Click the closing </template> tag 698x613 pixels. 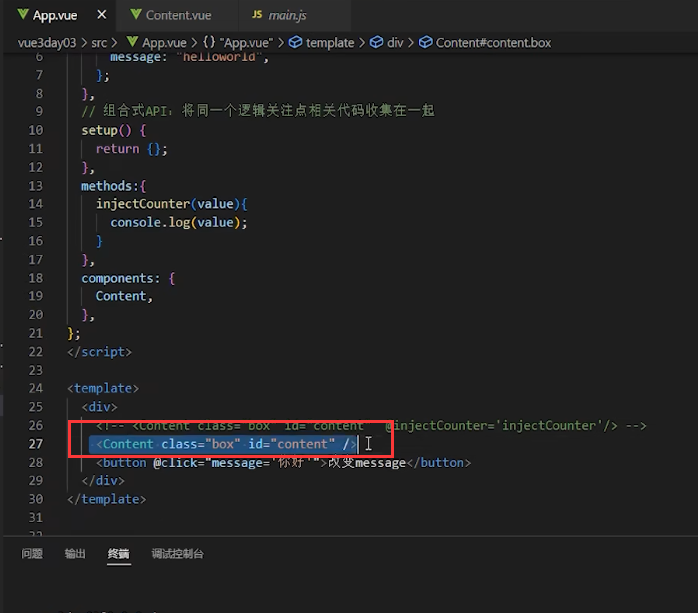click(106, 499)
